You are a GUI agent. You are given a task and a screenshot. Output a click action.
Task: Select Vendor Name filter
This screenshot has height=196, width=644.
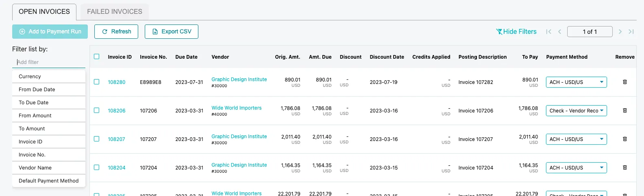click(49, 168)
